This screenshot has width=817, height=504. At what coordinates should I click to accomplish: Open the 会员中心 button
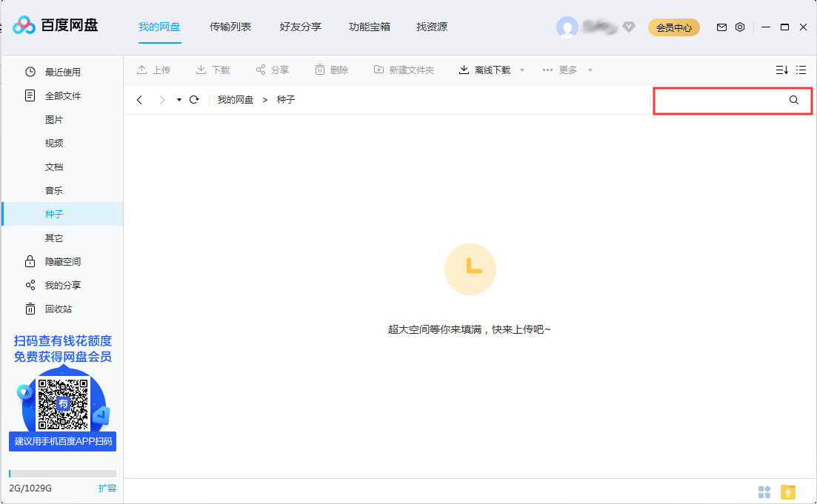(673, 27)
